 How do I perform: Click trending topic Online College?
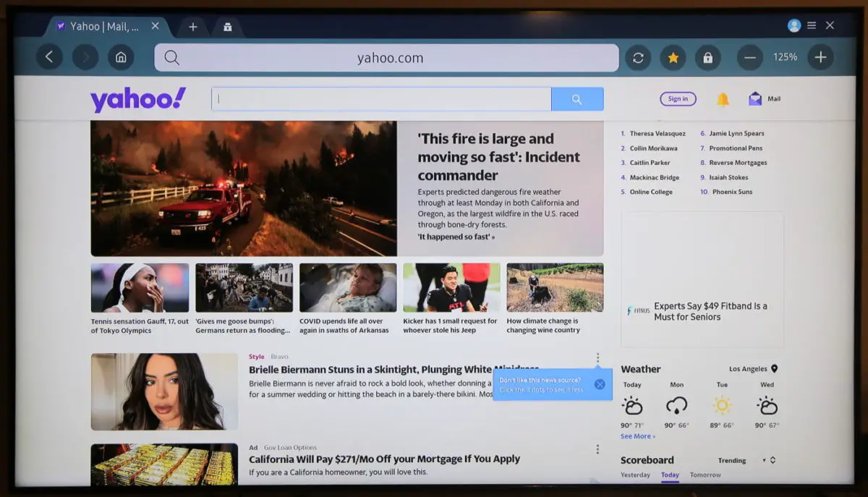point(651,192)
